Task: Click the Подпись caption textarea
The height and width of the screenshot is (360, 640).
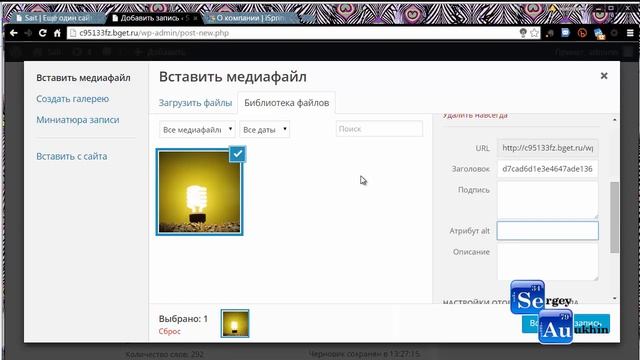Action: (547, 200)
